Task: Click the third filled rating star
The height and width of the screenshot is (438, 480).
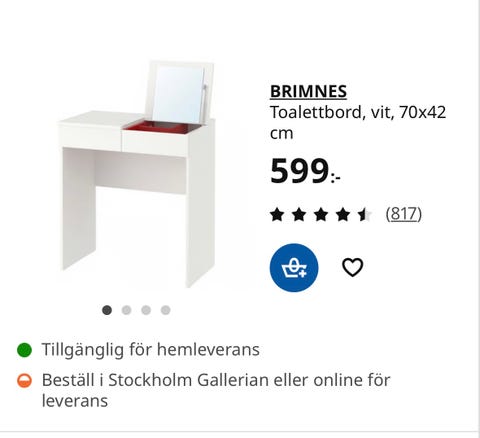Action: (321, 214)
